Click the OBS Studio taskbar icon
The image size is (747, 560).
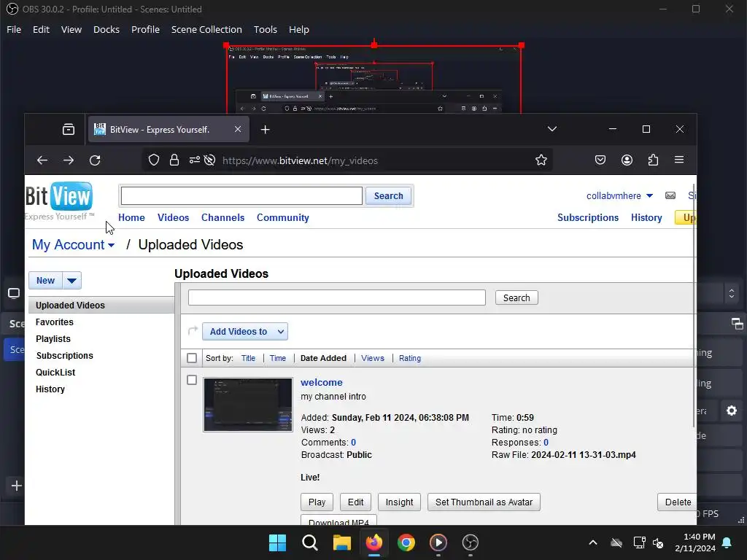pyautogui.click(x=471, y=542)
